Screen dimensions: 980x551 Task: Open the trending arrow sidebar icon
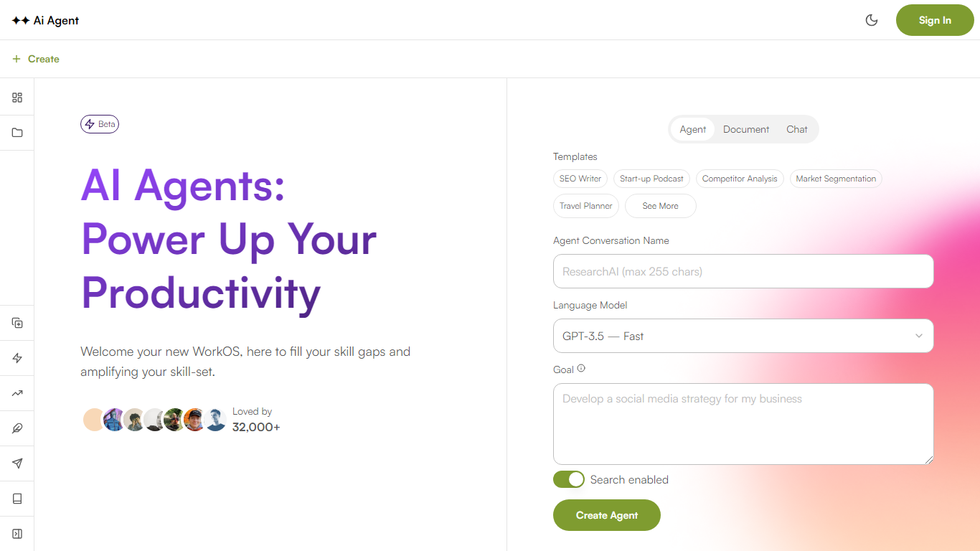[17, 393]
